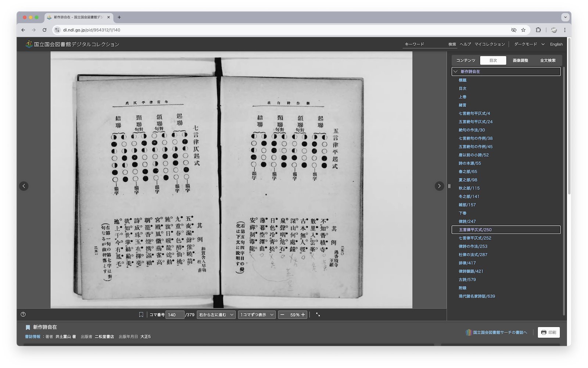
Task: Enter fullscreen with the expand arrows icon
Action: coord(318,315)
